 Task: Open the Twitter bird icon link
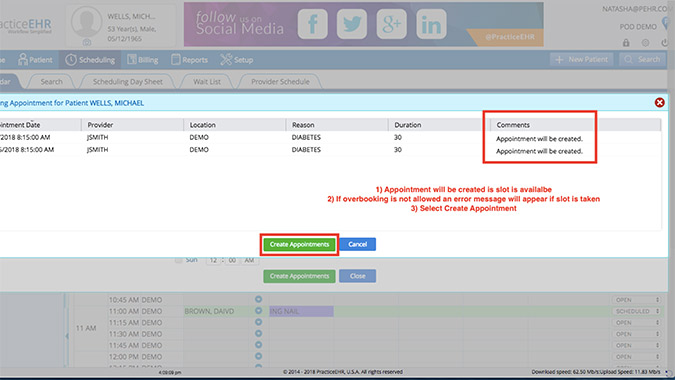(x=352, y=24)
